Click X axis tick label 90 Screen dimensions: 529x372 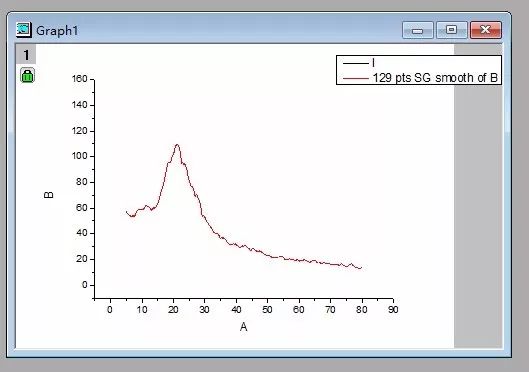(x=393, y=309)
